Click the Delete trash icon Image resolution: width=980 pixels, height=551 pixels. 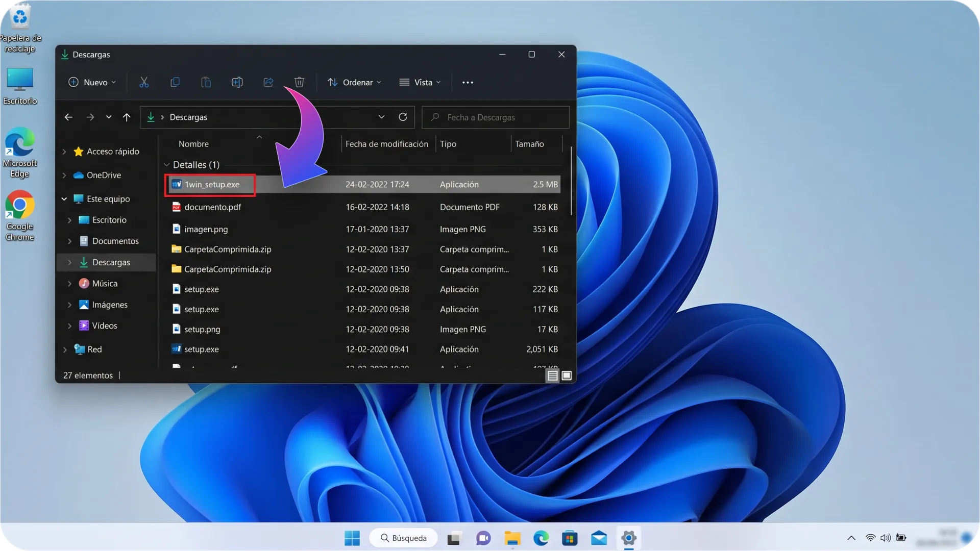[x=299, y=82]
